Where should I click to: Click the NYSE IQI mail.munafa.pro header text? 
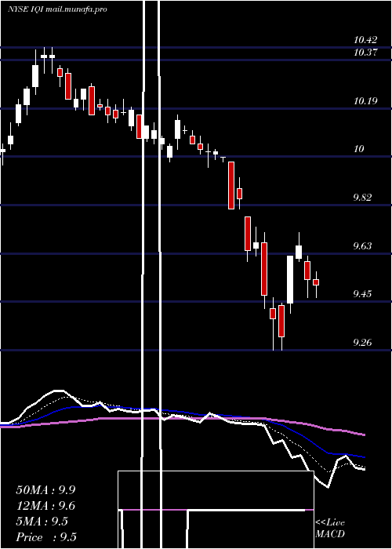pyautogui.click(x=57, y=9)
